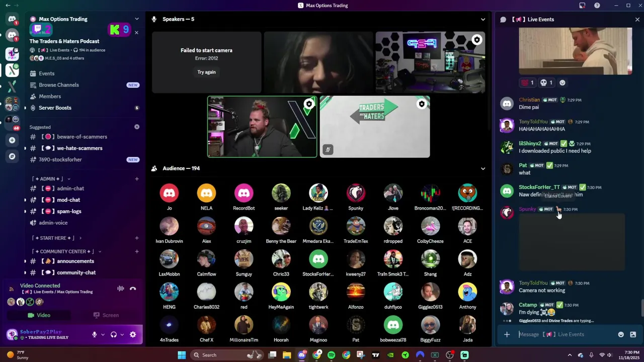Viewport: 644px width, 362px height.
Task: Close the live podcast event banner
Action: pyautogui.click(x=136, y=33)
